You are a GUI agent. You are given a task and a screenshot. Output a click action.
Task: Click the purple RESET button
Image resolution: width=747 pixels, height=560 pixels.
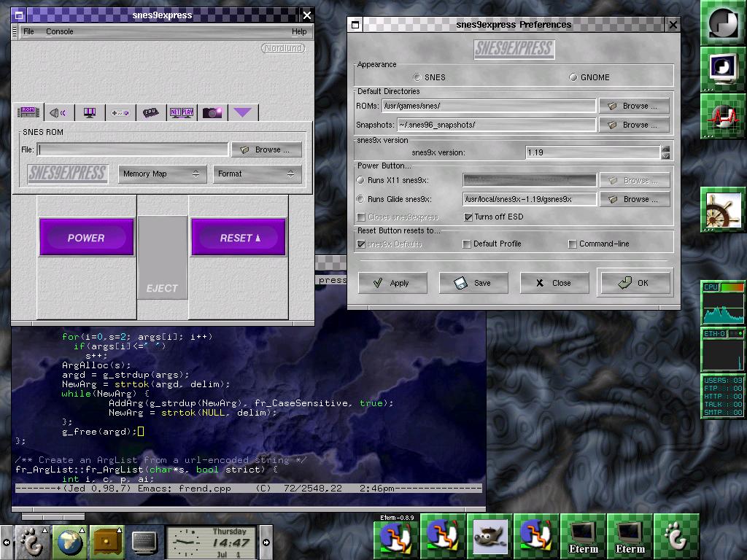[x=239, y=237]
